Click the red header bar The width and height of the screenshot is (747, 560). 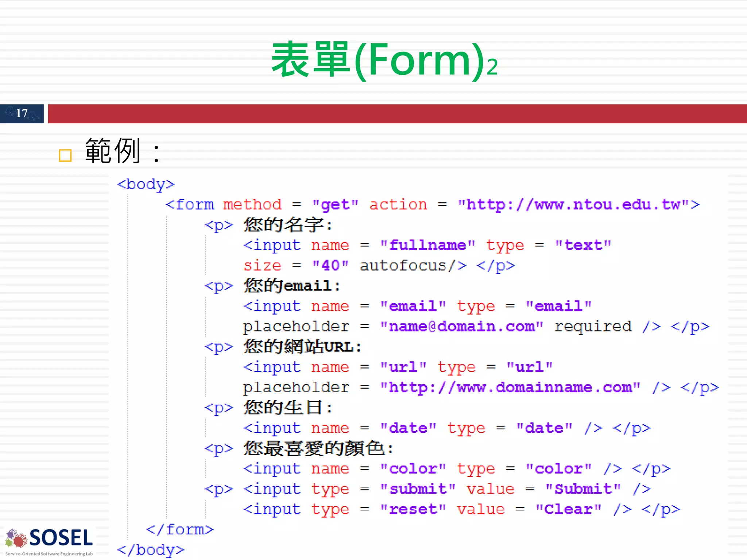(397, 113)
